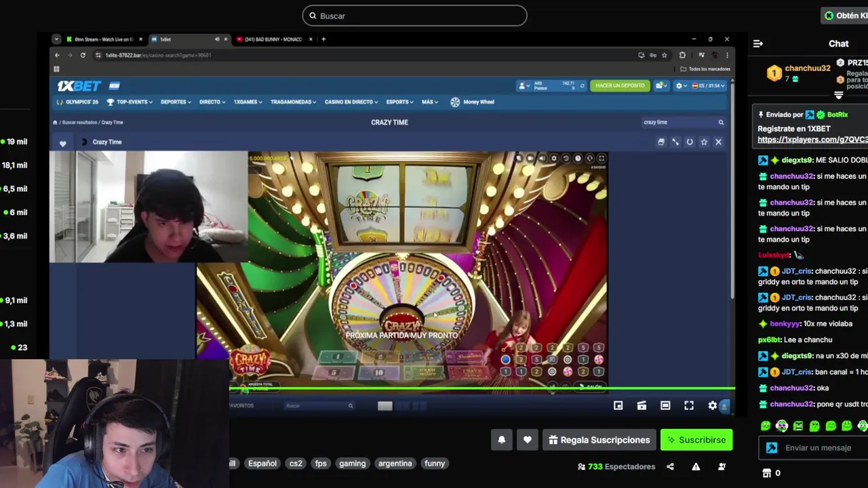Expand the 1XGAMES menu
Image resolution: width=868 pixels, height=488 pixels.
pyautogui.click(x=248, y=102)
